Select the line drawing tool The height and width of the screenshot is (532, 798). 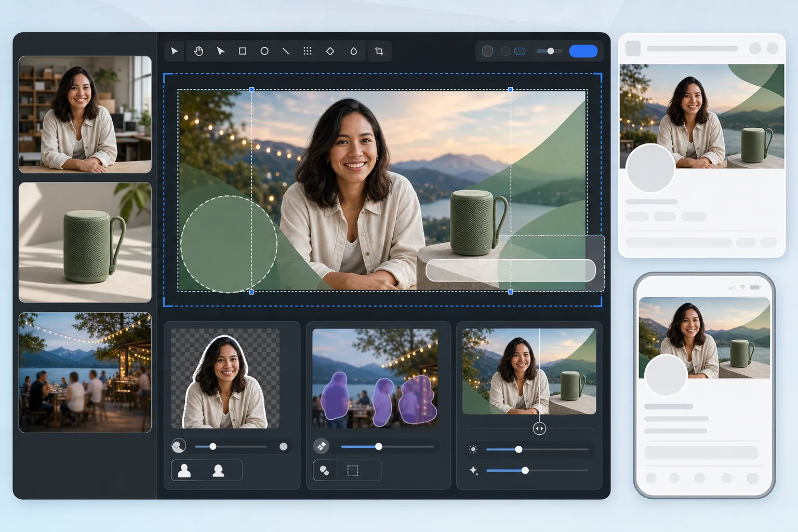point(286,51)
